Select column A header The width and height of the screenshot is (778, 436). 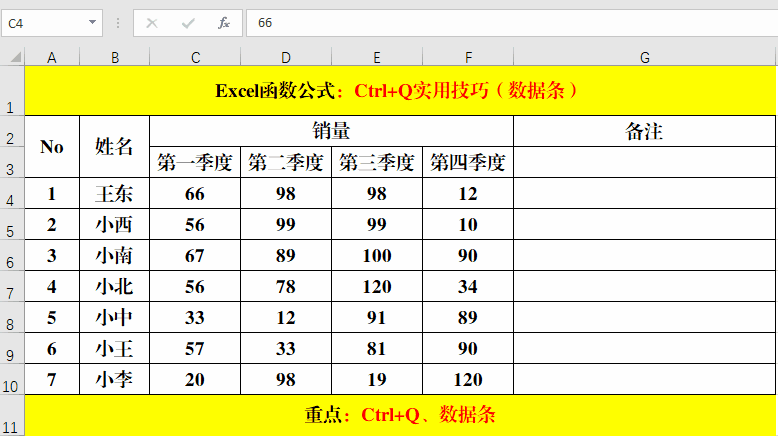(x=52, y=57)
